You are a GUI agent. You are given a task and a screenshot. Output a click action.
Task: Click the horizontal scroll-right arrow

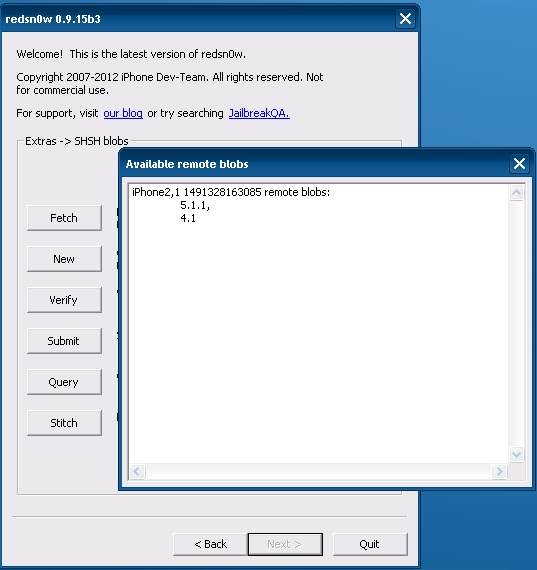pyautogui.click(x=499, y=471)
